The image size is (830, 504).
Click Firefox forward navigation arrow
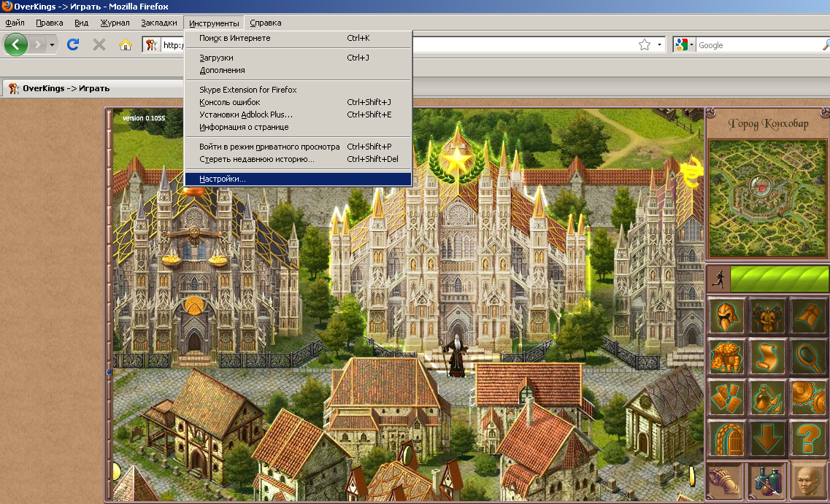37,44
